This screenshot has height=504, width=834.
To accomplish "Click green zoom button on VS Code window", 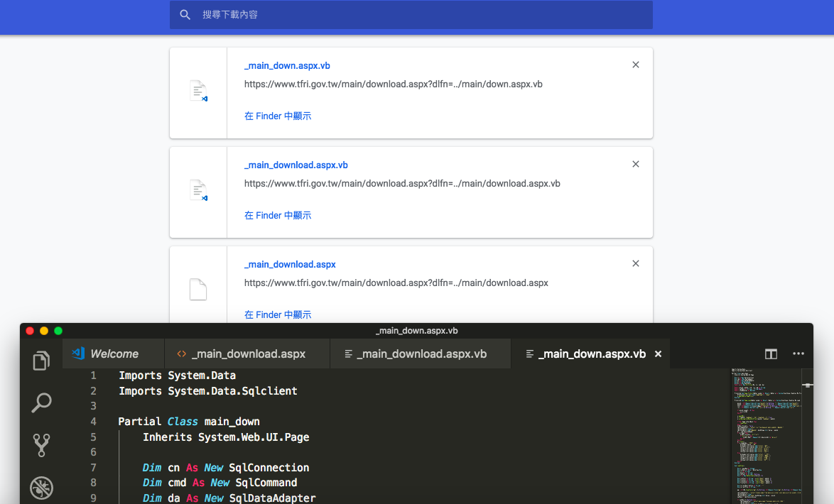I will pyautogui.click(x=58, y=331).
